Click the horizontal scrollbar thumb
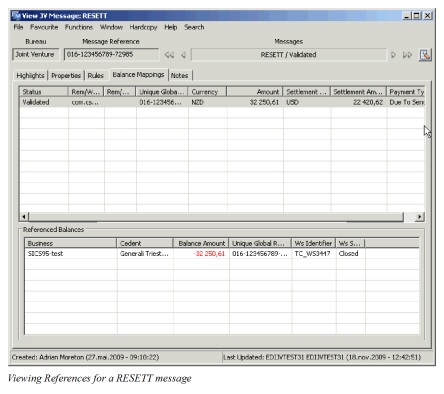Screen dimensions: 444x394 tap(216, 217)
